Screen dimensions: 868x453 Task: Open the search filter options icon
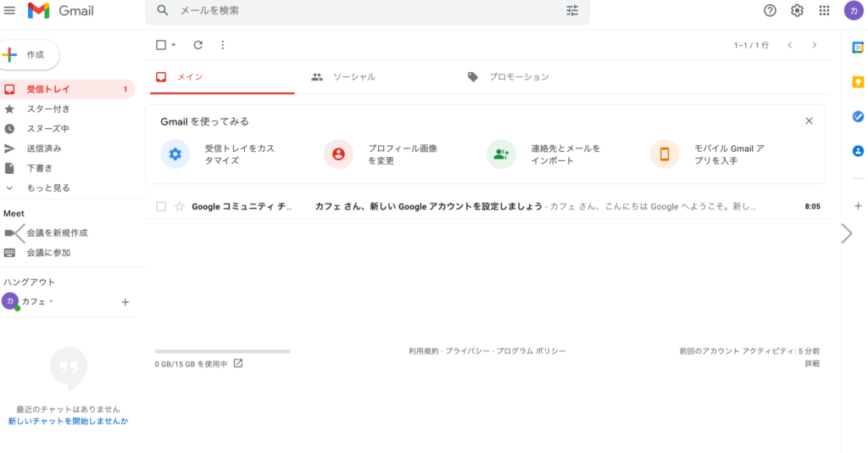point(572,11)
